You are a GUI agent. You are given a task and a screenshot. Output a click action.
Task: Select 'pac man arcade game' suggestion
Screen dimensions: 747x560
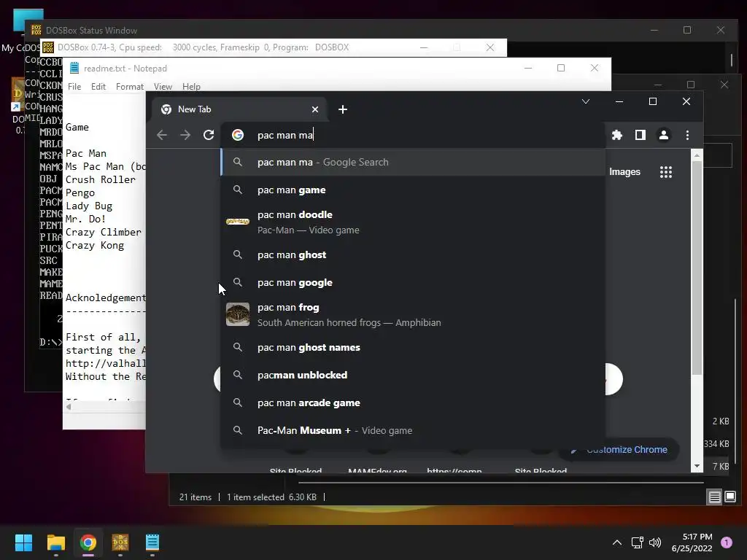point(413,402)
